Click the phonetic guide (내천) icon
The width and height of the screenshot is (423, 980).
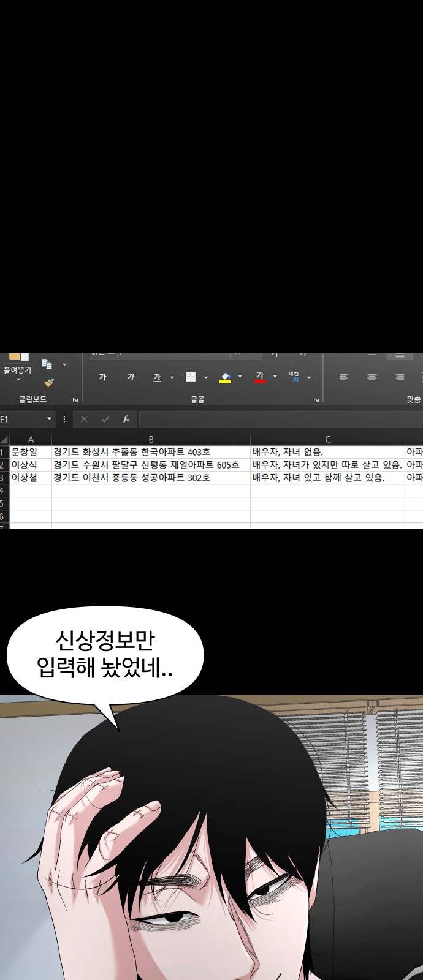coord(294,377)
